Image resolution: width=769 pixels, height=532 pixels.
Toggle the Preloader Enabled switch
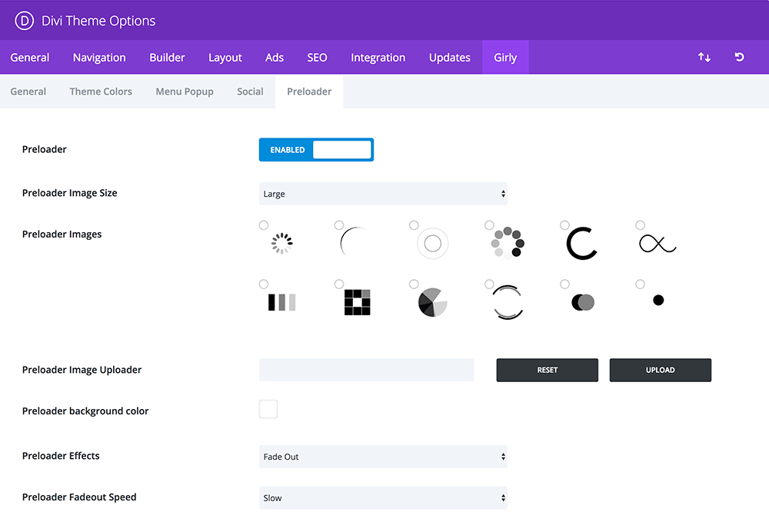click(316, 150)
